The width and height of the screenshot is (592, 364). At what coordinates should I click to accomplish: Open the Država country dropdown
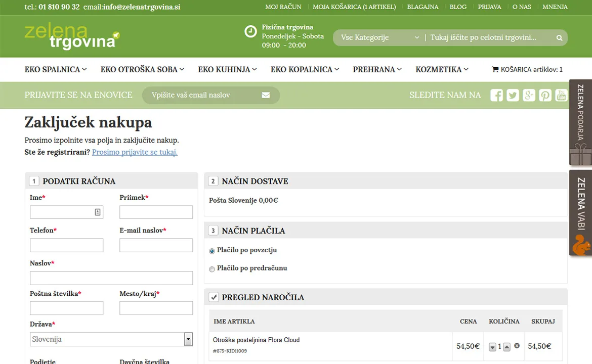pyautogui.click(x=111, y=339)
